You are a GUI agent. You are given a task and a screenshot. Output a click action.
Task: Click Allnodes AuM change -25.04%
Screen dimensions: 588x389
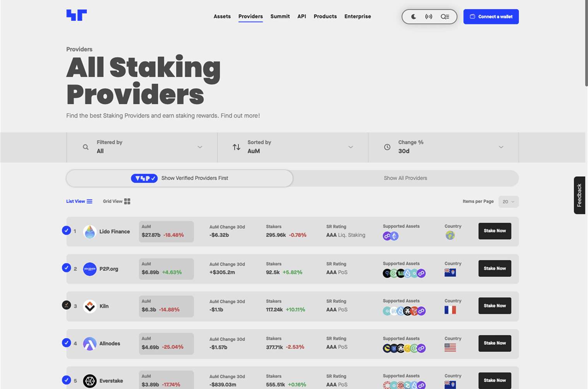point(173,347)
